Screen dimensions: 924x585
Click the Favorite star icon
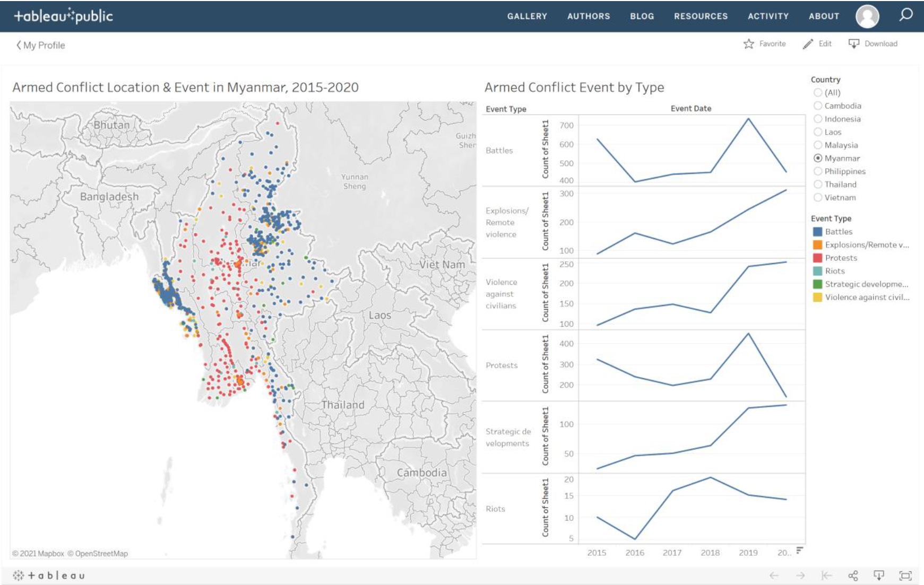pos(748,44)
